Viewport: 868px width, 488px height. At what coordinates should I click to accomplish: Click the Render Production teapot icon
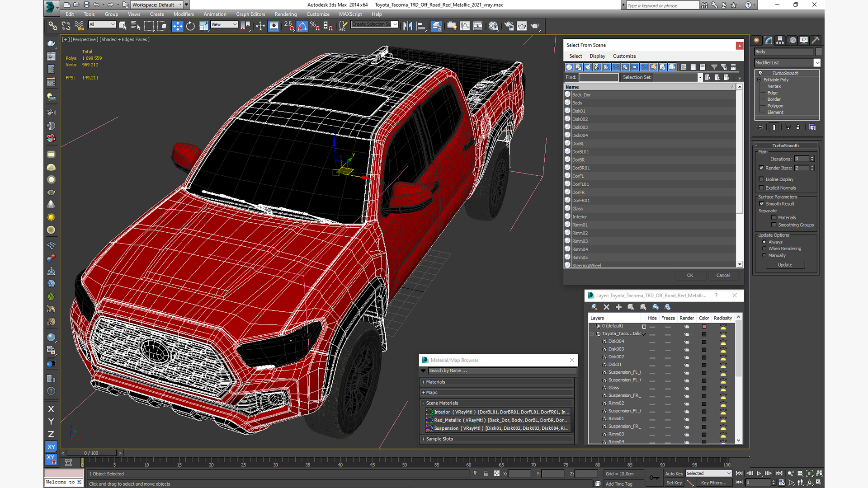click(535, 26)
